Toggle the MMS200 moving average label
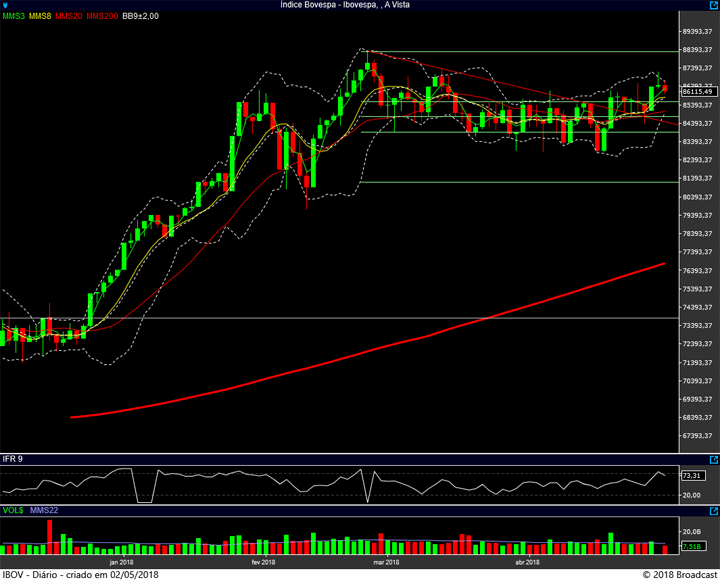 [x=101, y=17]
